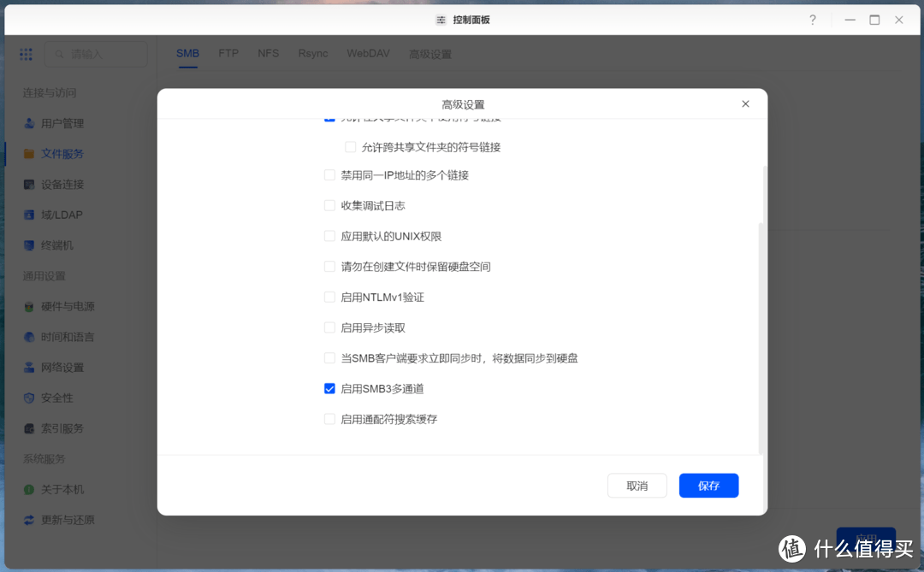Image resolution: width=924 pixels, height=572 pixels.
Task: Disable the 启用SMB3多通道 option
Action: click(329, 388)
